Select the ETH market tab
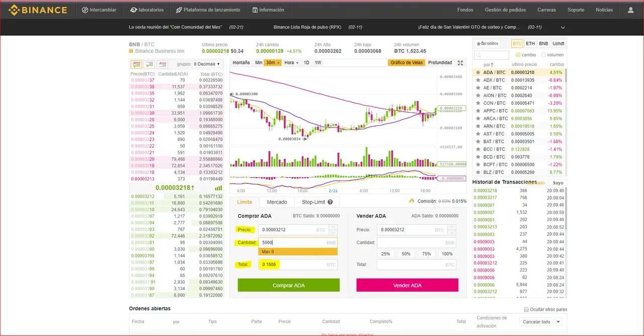 click(530, 43)
